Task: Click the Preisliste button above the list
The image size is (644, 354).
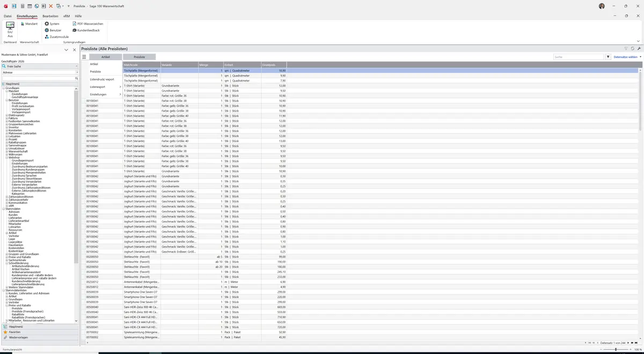Action: 140,57
